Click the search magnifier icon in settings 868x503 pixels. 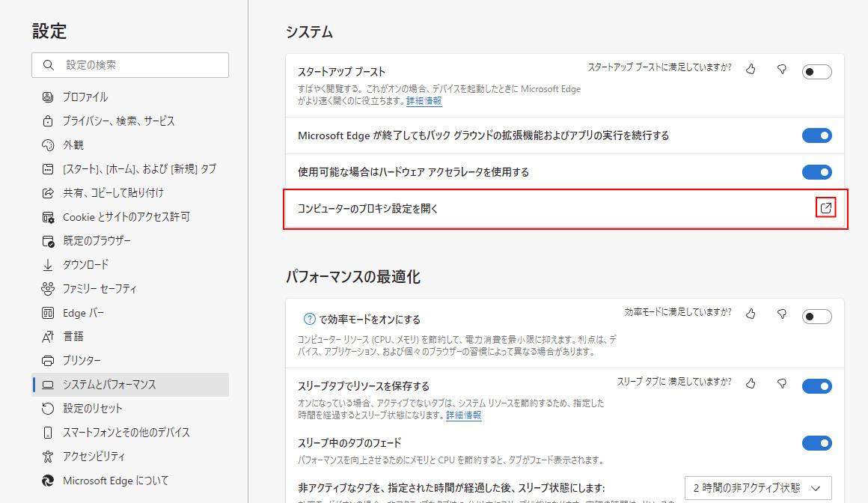[x=49, y=65]
